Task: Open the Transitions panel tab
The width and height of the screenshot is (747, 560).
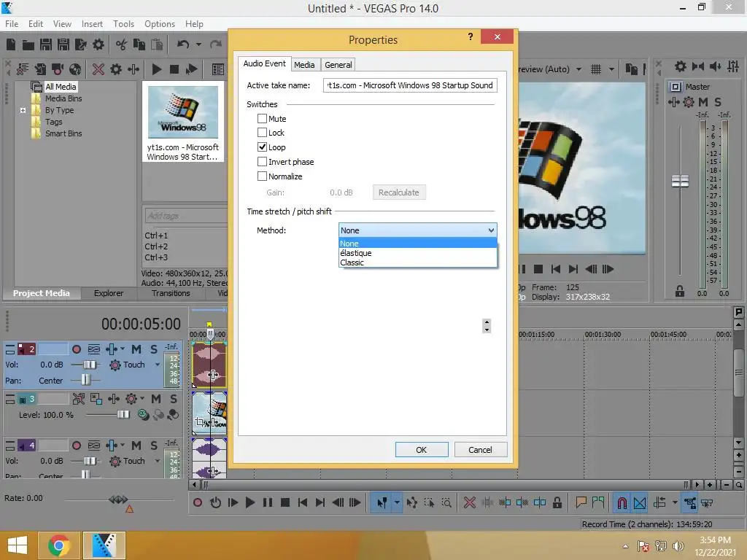Action: 171,293
